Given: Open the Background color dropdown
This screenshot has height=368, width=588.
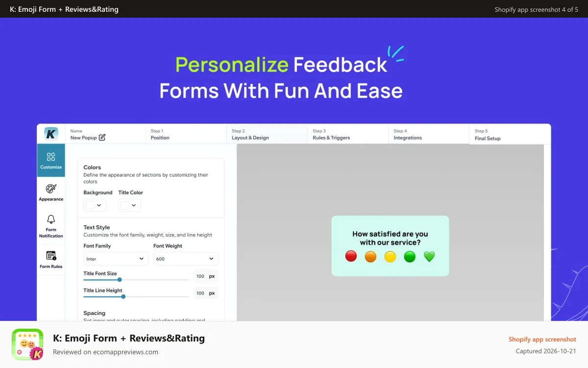Looking at the screenshot, I should pos(95,205).
